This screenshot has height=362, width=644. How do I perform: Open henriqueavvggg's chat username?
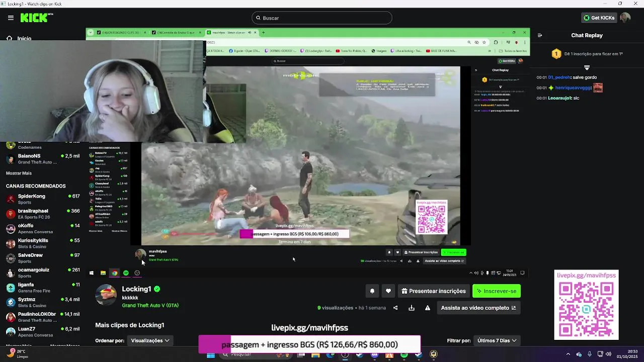[573, 87]
